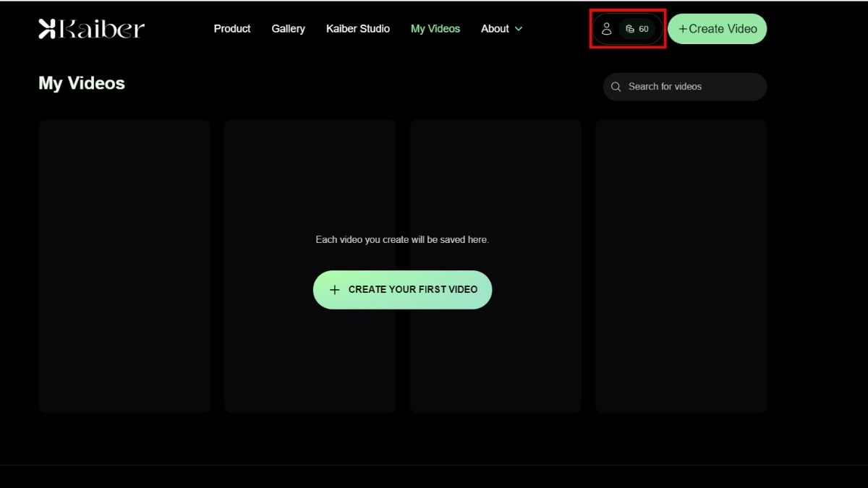The width and height of the screenshot is (868, 488).
Task: Click the Kaiber logo symbol
Action: [x=47, y=29]
